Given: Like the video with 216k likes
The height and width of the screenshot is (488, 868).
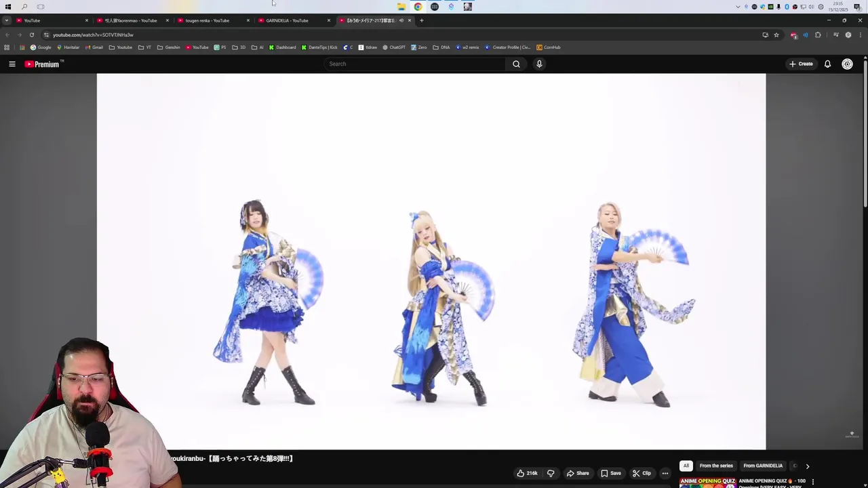Looking at the screenshot, I should point(528,473).
